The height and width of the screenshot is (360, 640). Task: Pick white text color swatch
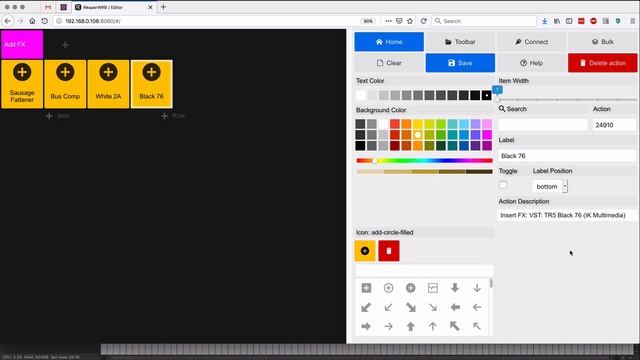click(361, 96)
